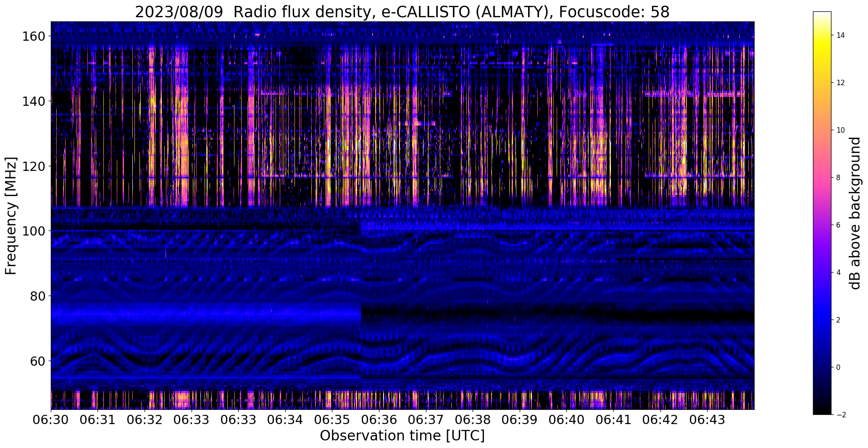The width and height of the screenshot is (868, 448).
Task: Click the 06:41 time tick label
Action: pos(614,420)
